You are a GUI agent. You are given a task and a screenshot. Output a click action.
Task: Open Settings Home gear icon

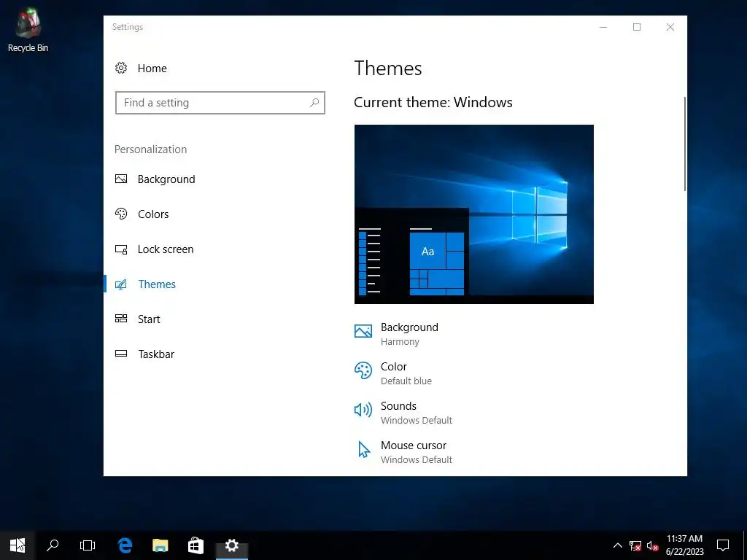121,68
